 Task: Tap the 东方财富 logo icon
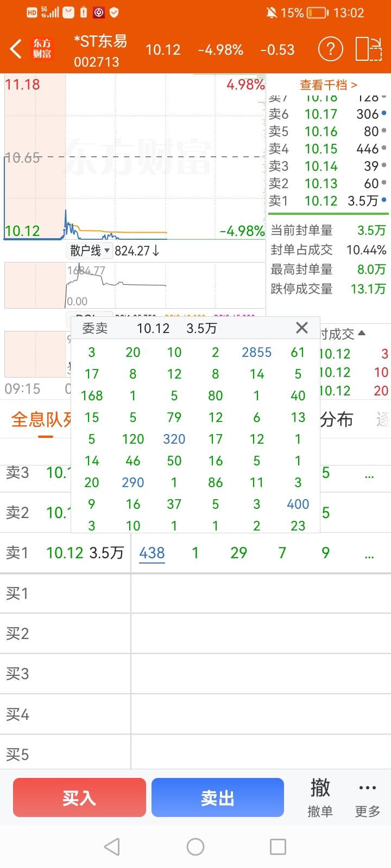[42, 49]
